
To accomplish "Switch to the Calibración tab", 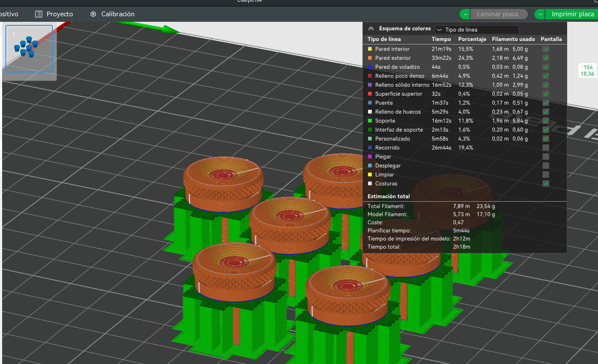I will [112, 14].
